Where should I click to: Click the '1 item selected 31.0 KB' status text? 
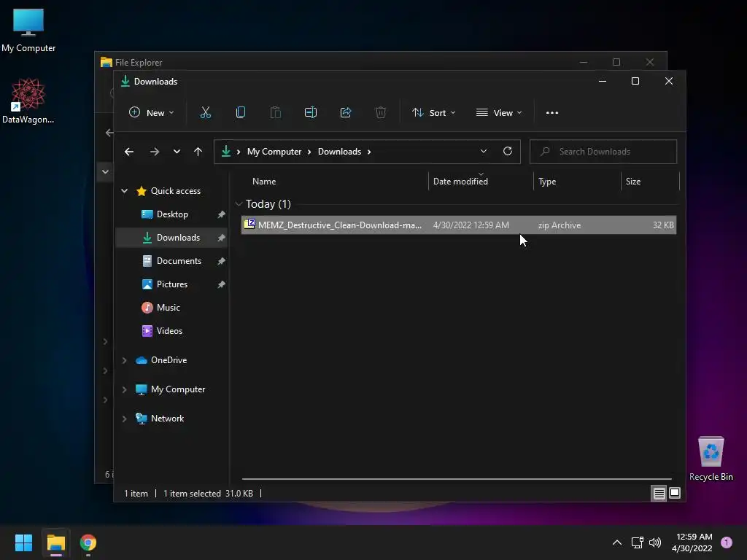tap(208, 494)
